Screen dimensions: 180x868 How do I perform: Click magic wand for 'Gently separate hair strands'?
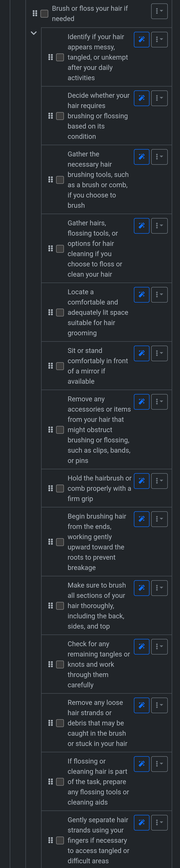(x=142, y=823)
